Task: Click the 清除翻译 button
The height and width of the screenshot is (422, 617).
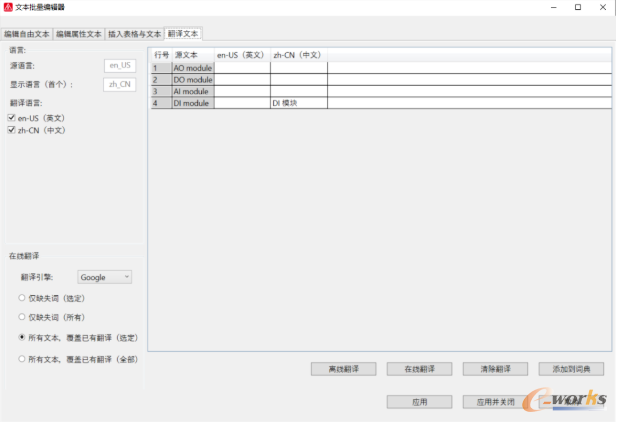Action: tap(495, 369)
